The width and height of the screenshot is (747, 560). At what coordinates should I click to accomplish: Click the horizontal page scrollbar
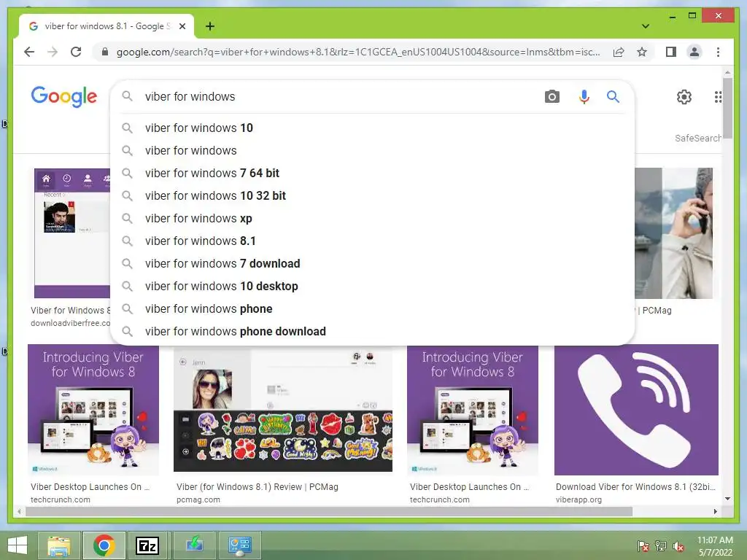329,511
